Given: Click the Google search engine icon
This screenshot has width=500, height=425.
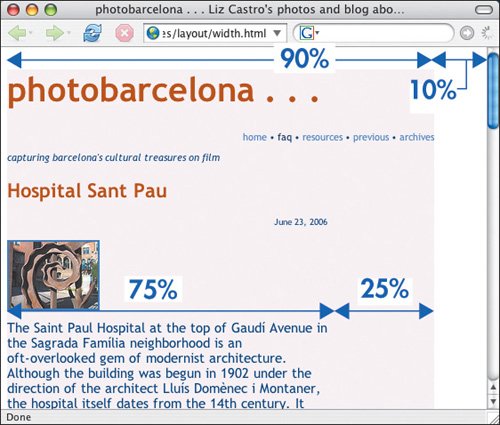Looking at the screenshot, I should tap(307, 33).
